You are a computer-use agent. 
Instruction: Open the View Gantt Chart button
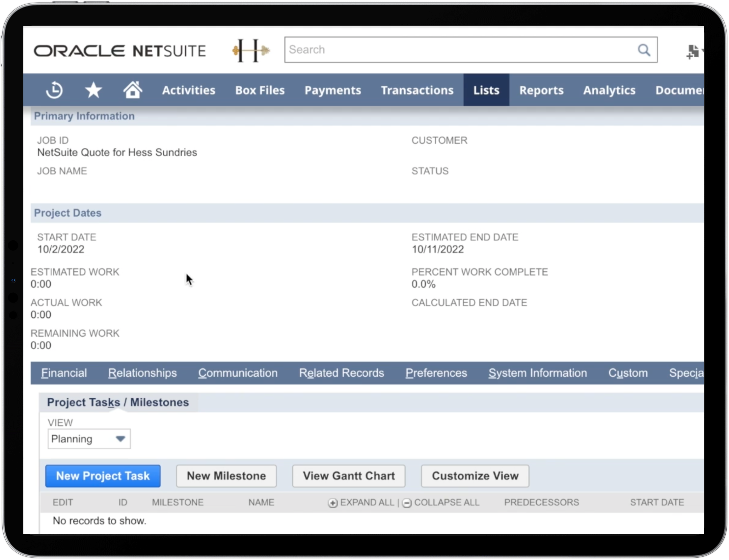[348, 476]
